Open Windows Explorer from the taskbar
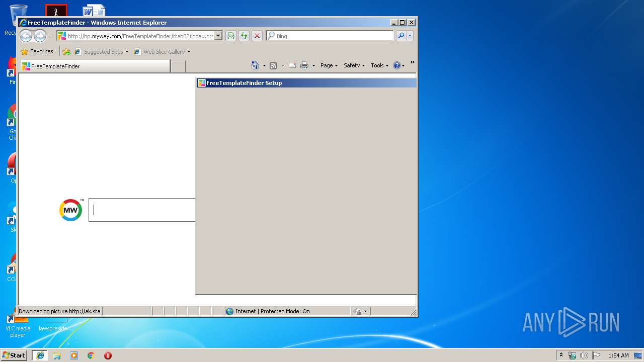The height and width of the screenshot is (362, 644). coord(57,355)
